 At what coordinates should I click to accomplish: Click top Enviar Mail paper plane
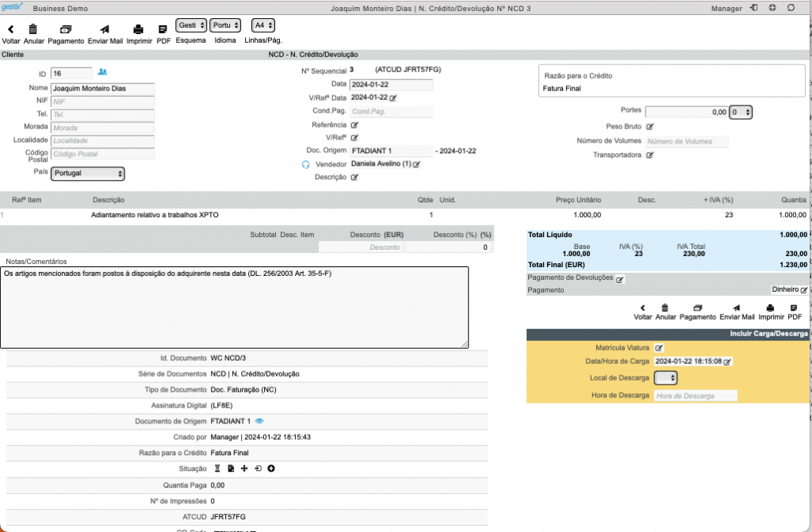pos(105,29)
